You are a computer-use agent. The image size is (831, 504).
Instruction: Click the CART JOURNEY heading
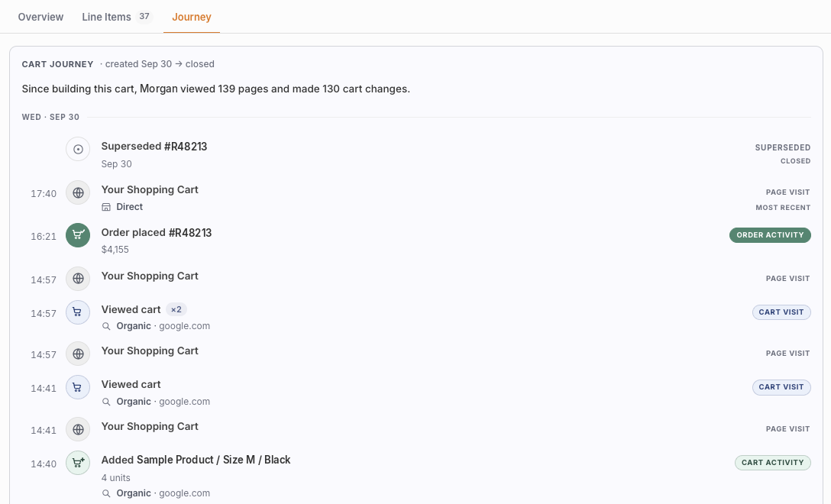tap(57, 65)
